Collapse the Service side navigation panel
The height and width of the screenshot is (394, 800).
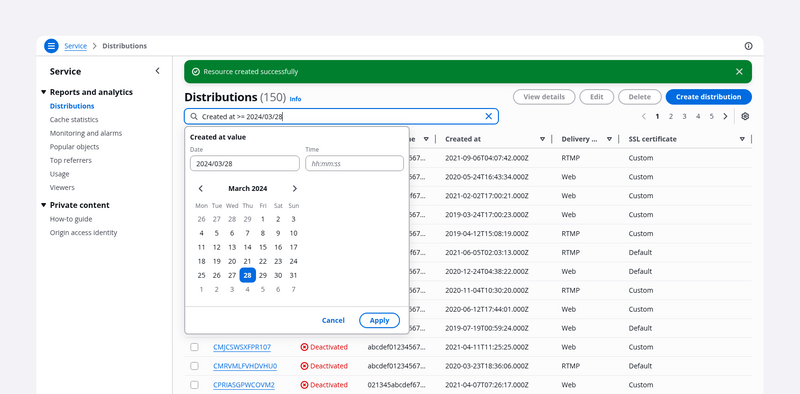point(157,71)
